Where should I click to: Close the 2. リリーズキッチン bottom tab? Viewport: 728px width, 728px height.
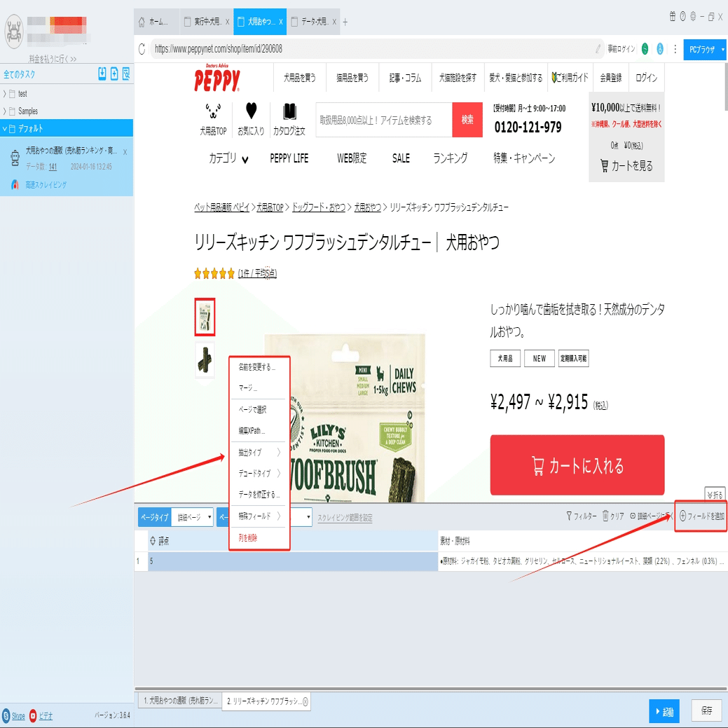pyautogui.click(x=305, y=701)
